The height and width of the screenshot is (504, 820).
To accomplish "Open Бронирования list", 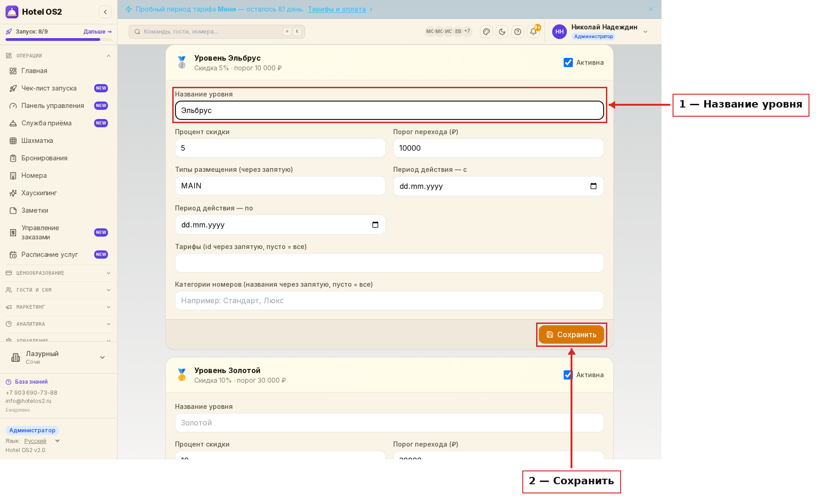I will [59, 158].
